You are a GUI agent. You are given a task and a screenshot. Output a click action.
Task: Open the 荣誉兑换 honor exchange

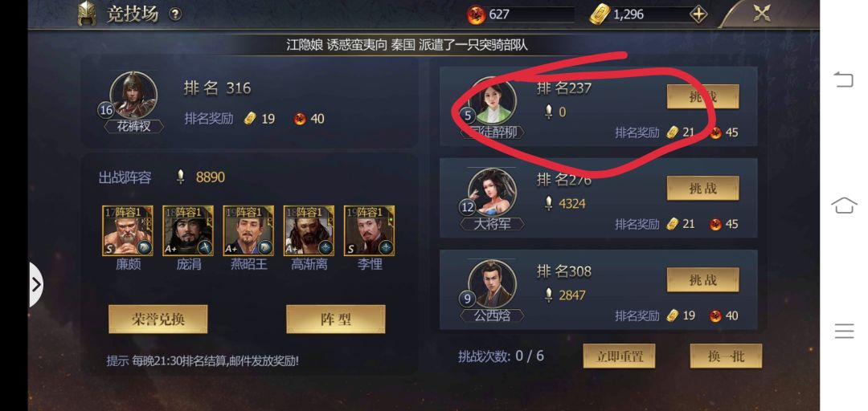click(158, 319)
